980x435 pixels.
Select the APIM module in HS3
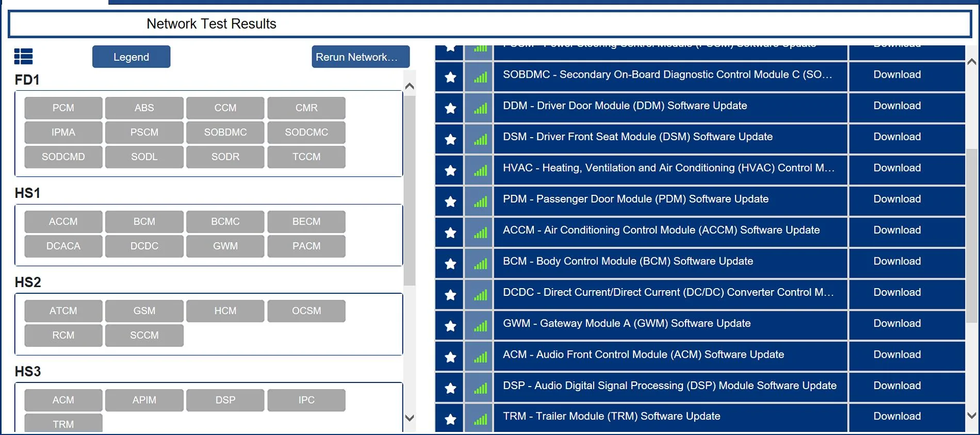[144, 400]
